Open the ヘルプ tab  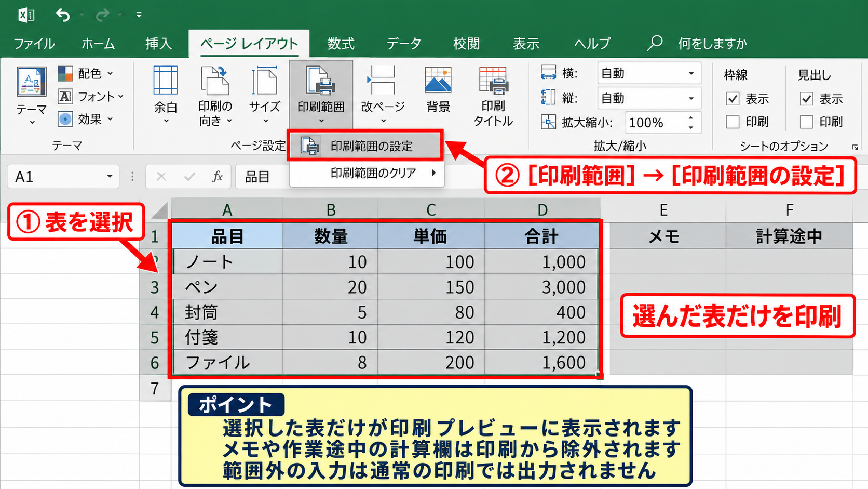(x=592, y=44)
